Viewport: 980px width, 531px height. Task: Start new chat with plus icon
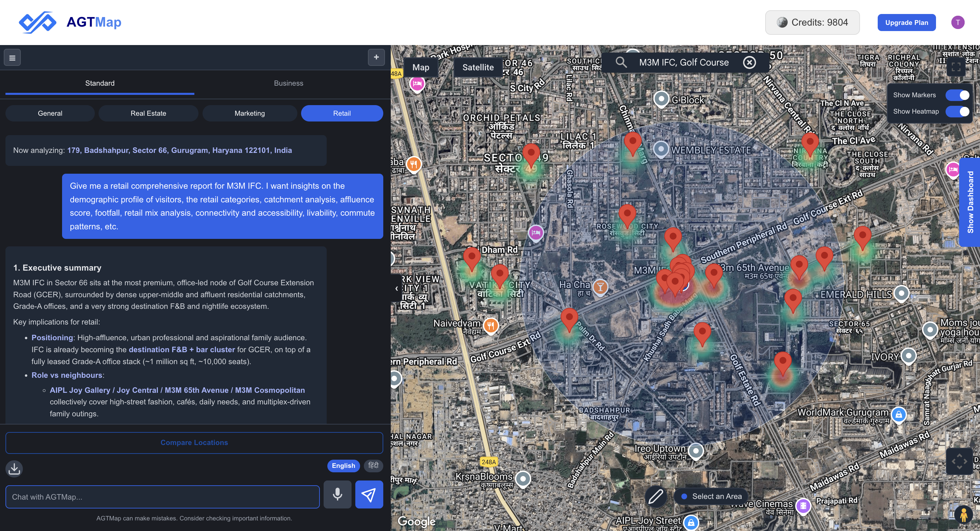tap(376, 57)
